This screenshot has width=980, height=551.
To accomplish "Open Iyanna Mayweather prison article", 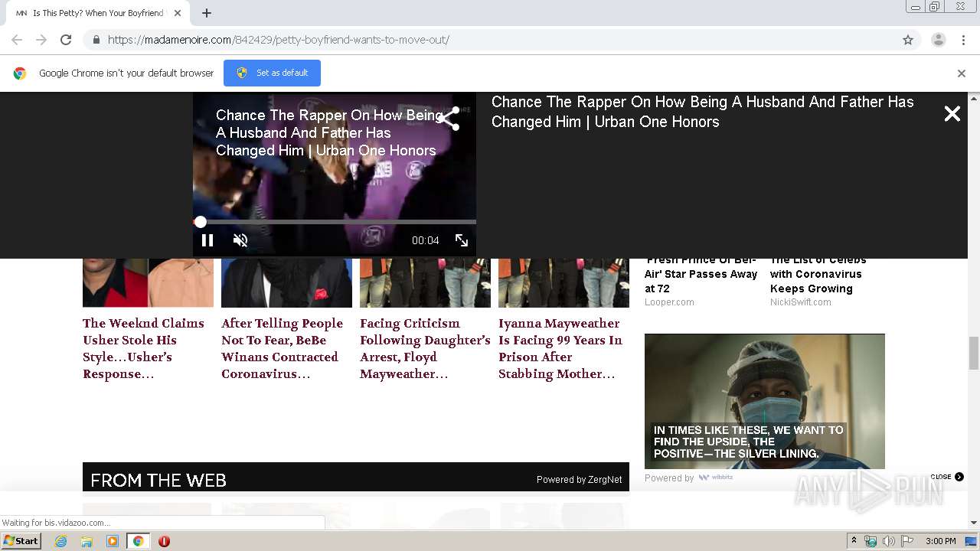I will [560, 349].
